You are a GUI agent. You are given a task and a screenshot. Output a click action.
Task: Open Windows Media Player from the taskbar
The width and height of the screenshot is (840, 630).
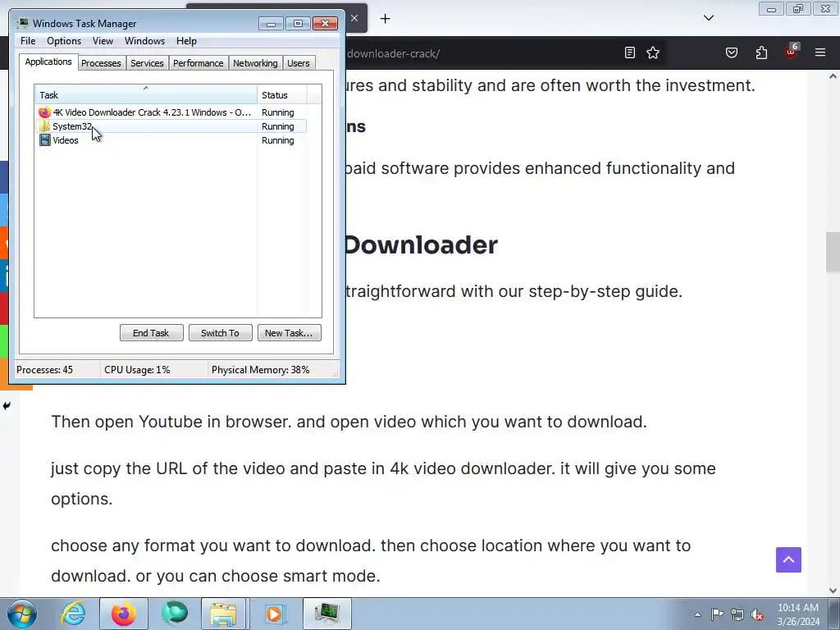275,614
